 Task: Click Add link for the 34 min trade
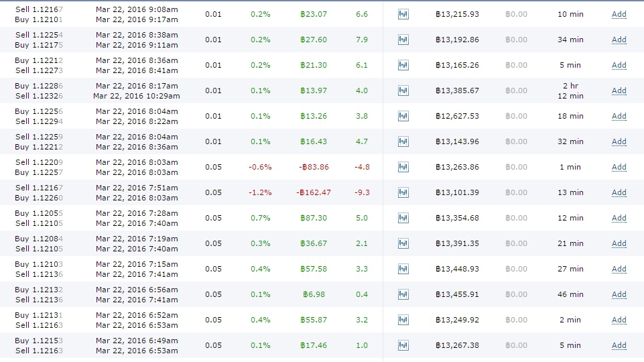tap(619, 40)
